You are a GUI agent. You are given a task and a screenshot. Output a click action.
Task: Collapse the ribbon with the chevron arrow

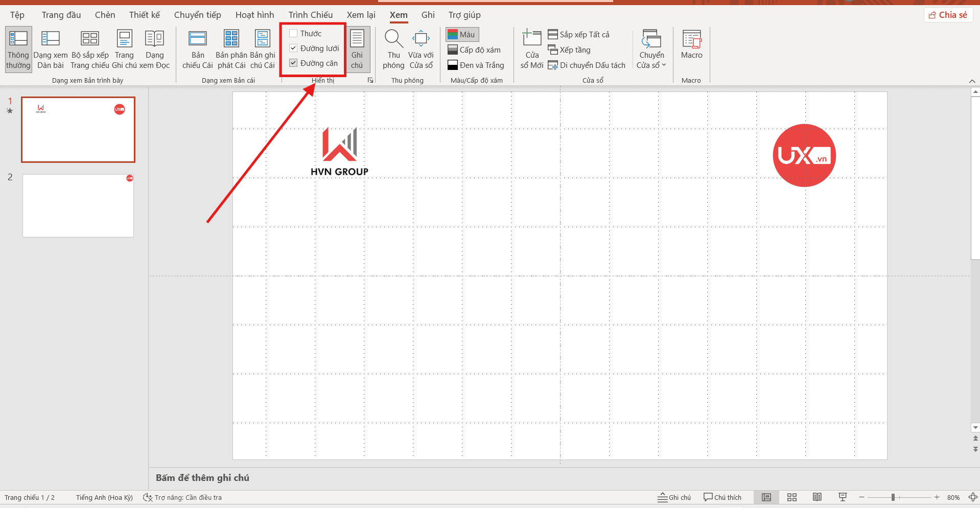(x=972, y=81)
